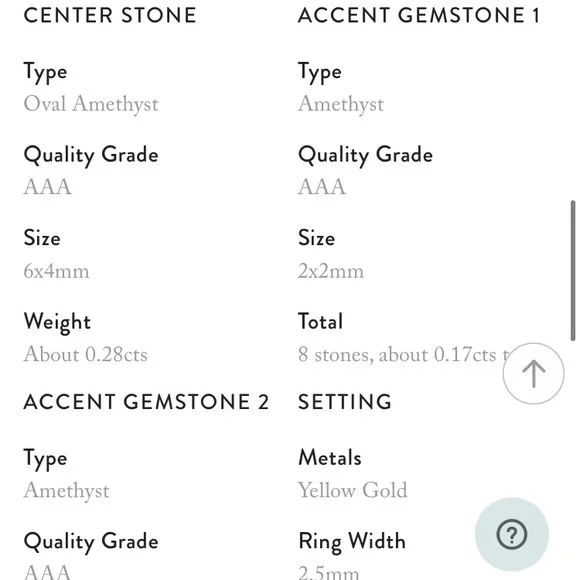
Task: Click the Ring Width label
Action: [x=352, y=542]
